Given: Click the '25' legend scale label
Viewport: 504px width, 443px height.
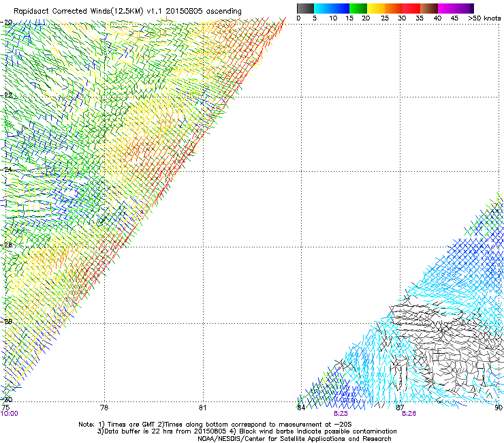Looking at the screenshot, I should 385,18.
